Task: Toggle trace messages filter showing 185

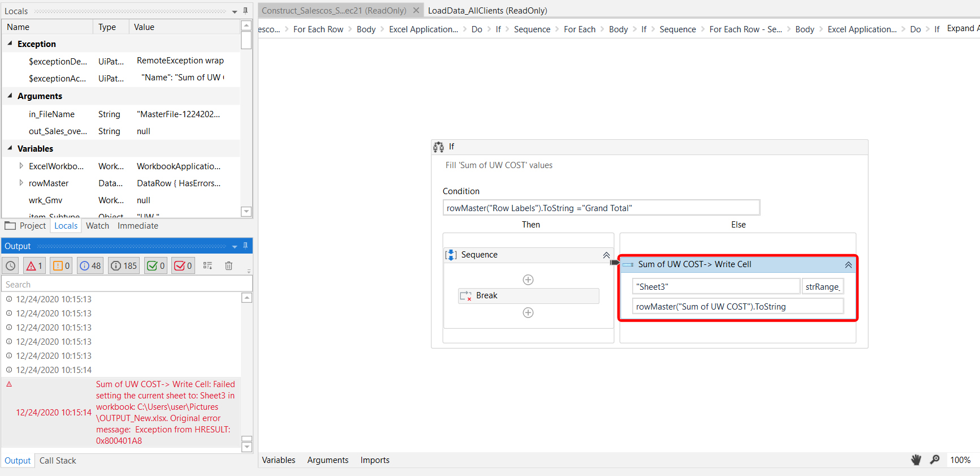Action: [x=124, y=265]
